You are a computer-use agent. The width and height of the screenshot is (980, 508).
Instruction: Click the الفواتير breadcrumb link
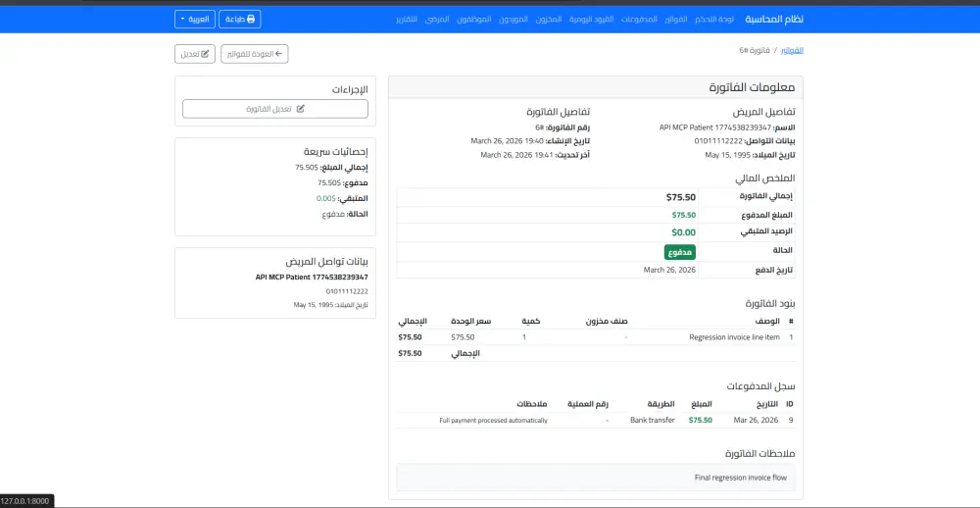(x=793, y=50)
